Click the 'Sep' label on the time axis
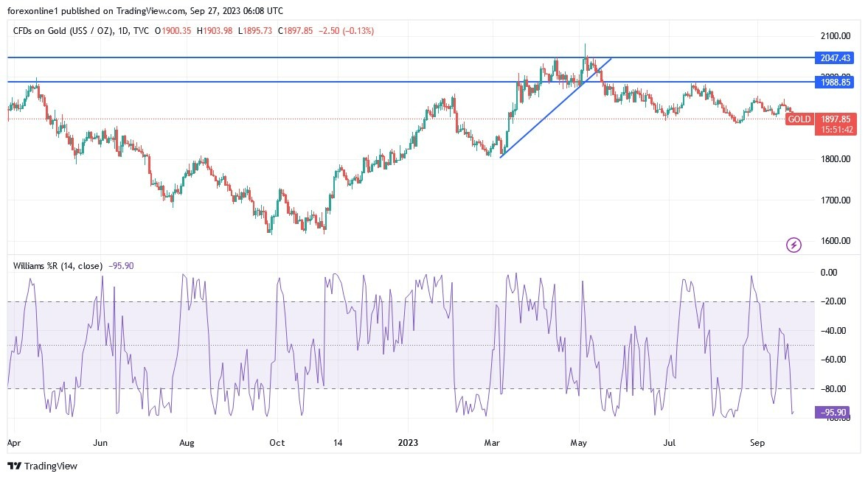 click(759, 443)
